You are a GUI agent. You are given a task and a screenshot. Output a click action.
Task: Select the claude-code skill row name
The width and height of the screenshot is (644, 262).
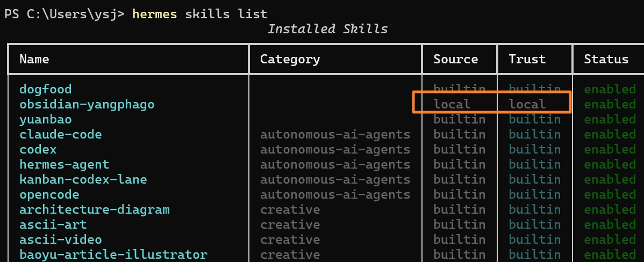click(x=61, y=134)
